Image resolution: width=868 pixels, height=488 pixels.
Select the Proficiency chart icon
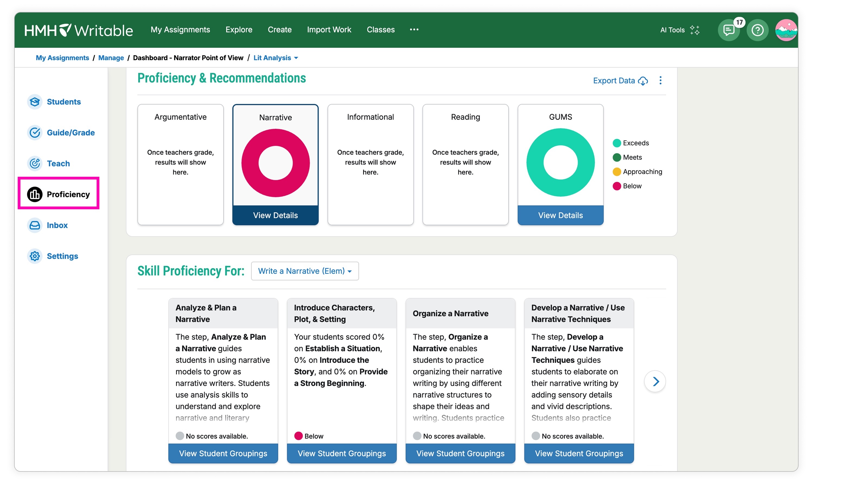pos(35,194)
